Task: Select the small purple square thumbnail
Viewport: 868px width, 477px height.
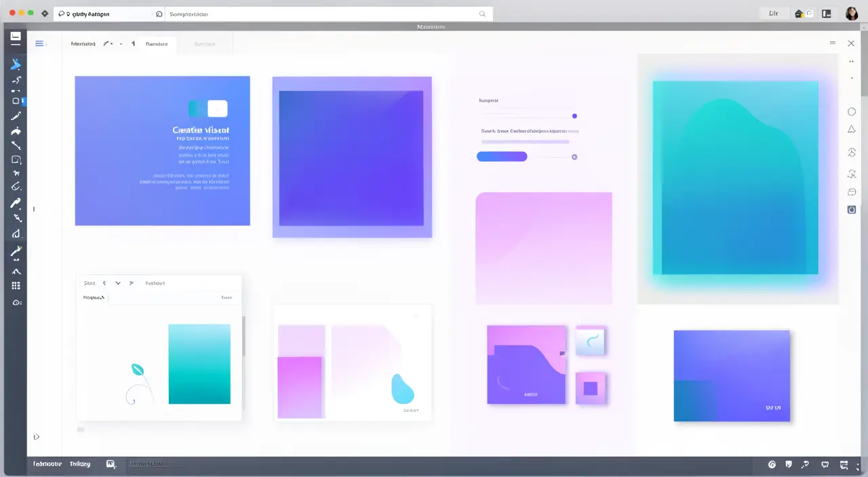Action: pyautogui.click(x=591, y=388)
